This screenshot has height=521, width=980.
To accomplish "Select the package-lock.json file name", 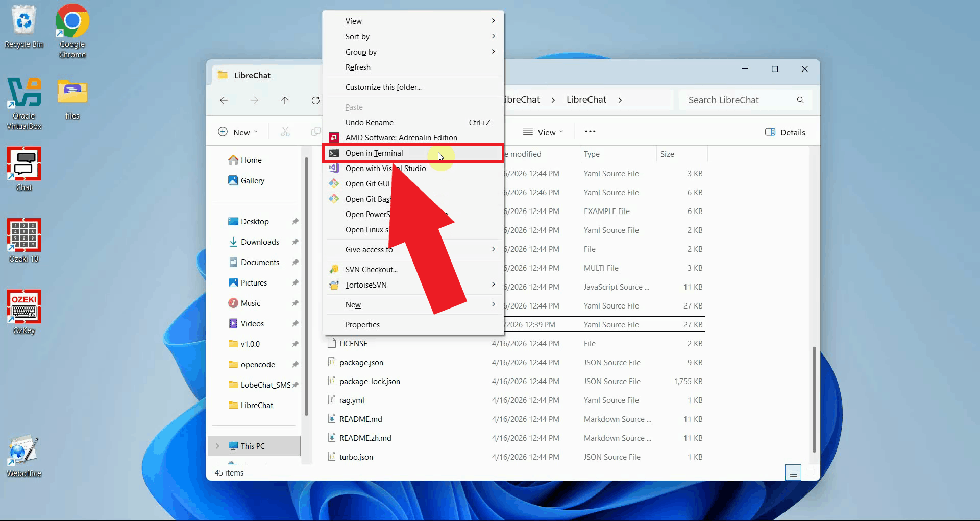I will 370,382.
